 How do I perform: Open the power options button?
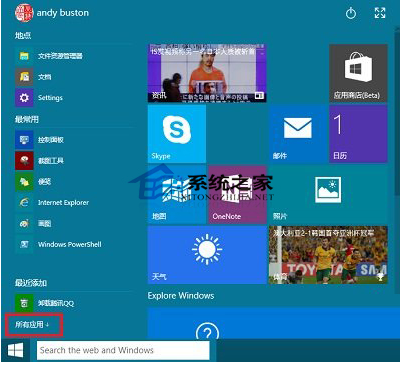click(x=351, y=13)
